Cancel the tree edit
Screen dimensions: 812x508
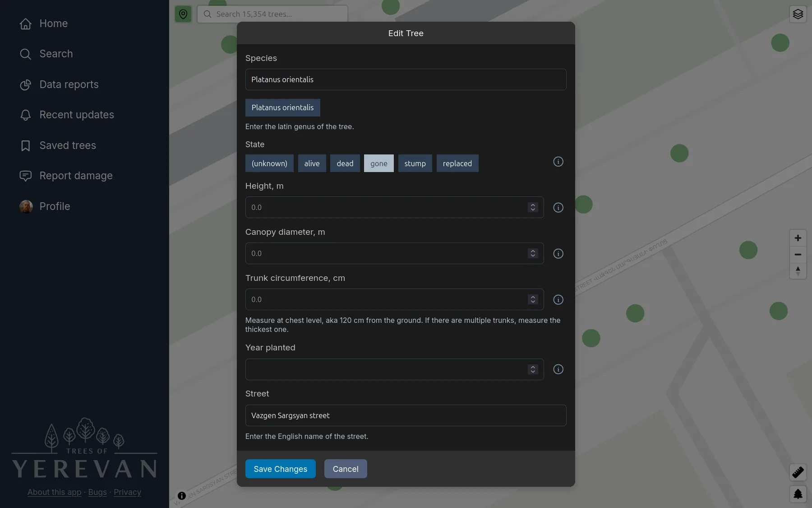pyautogui.click(x=346, y=469)
